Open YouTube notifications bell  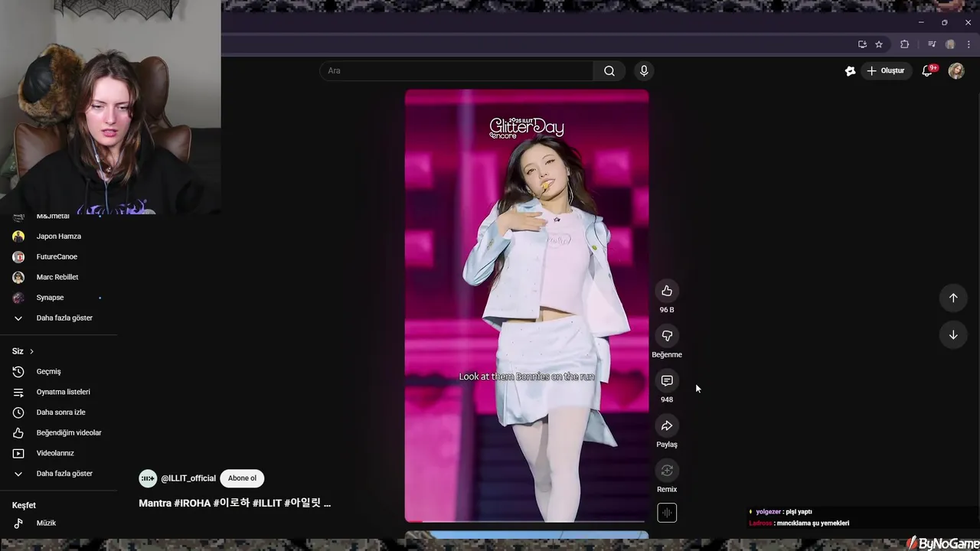[927, 70]
